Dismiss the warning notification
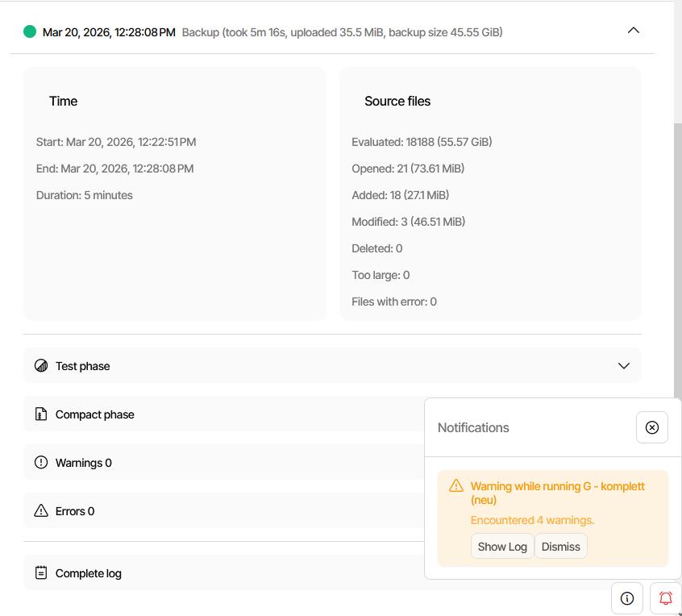The height and width of the screenshot is (616, 682). tap(560, 547)
